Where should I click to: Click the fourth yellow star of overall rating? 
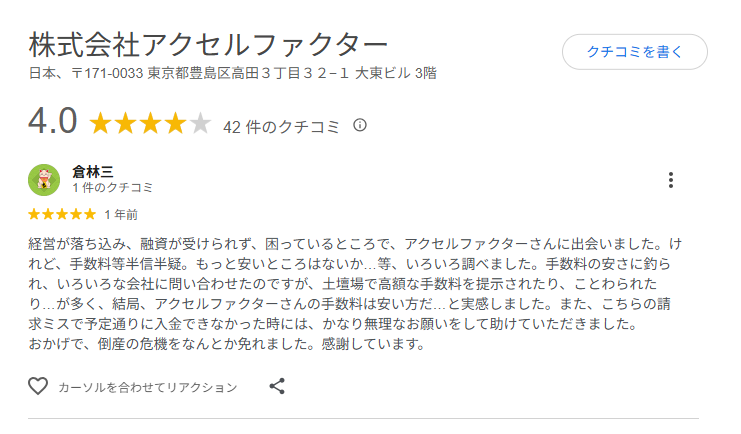(x=175, y=125)
